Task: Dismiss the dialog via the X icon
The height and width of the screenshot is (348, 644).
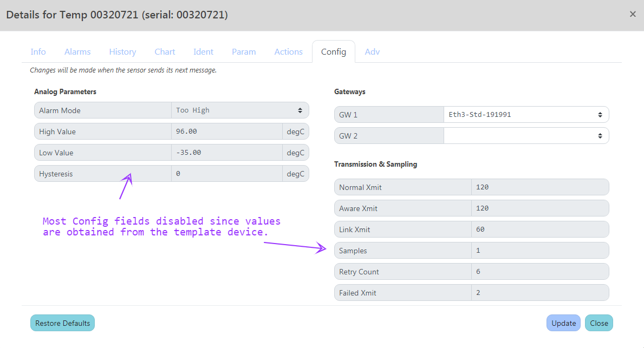Action: click(x=633, y=14)
